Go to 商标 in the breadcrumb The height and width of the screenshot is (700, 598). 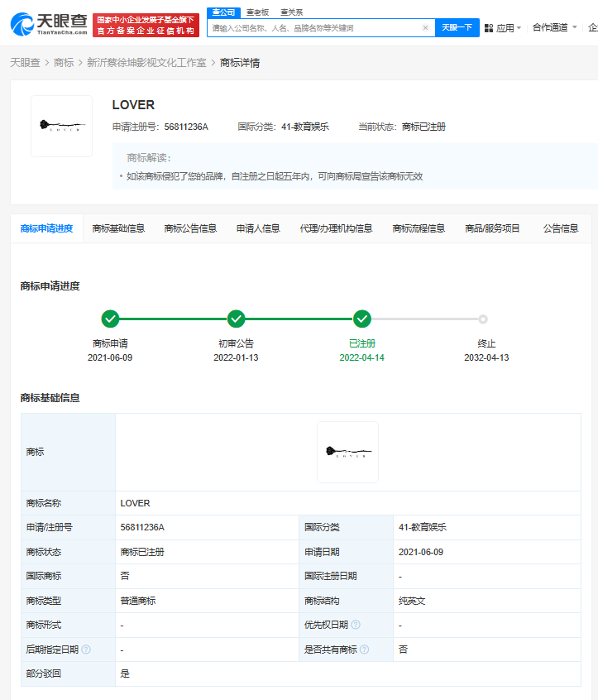pyautogui.click(x=64, y=63)
